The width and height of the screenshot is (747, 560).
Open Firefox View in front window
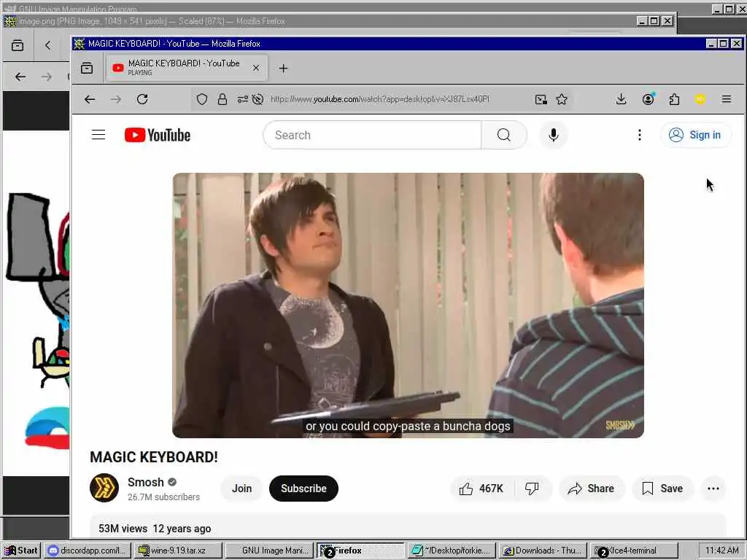[87, 68]
